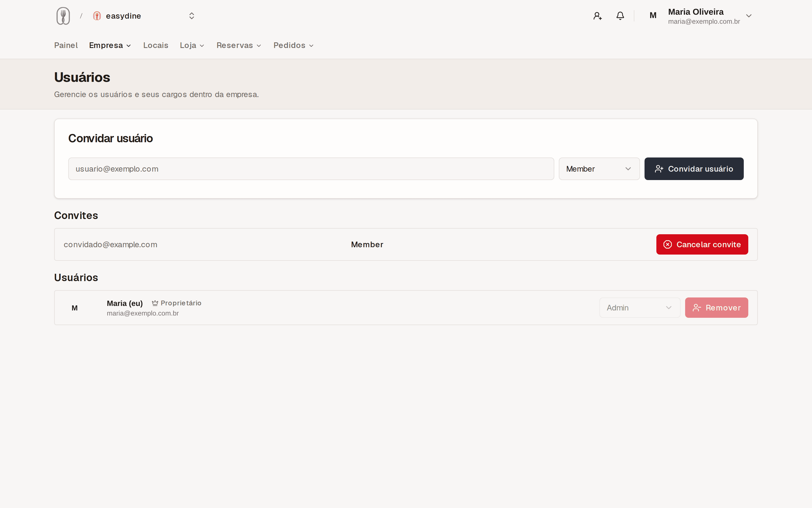Screen dimensions: 812x508
Task: Cancel the convidado@example.com invite
Action: point(702,244)
